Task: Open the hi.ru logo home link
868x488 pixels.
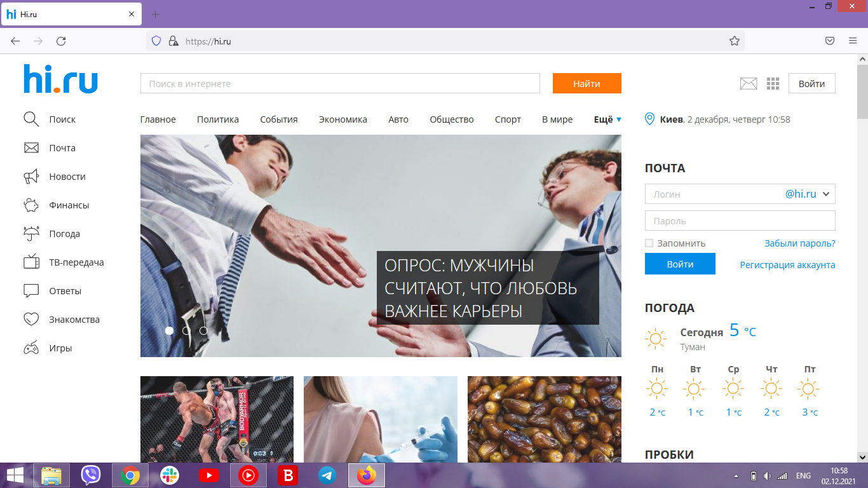Action: (x=60, y=79)
